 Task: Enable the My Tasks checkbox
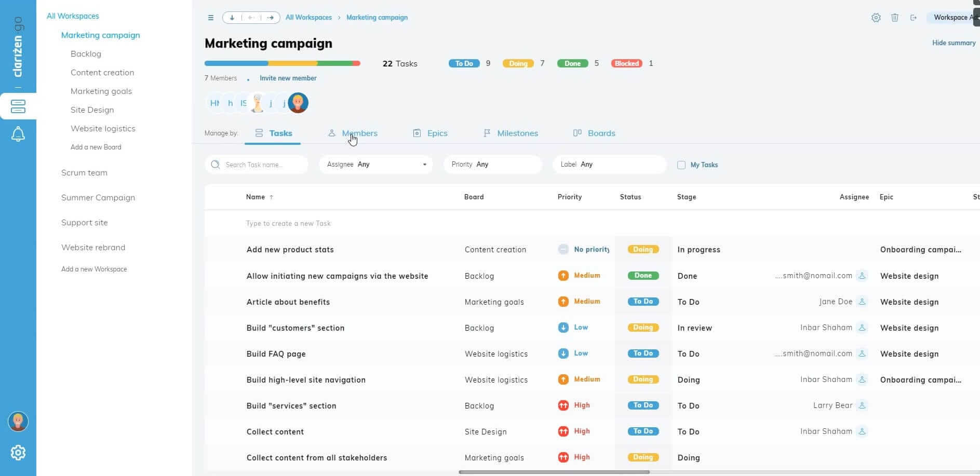681,165
